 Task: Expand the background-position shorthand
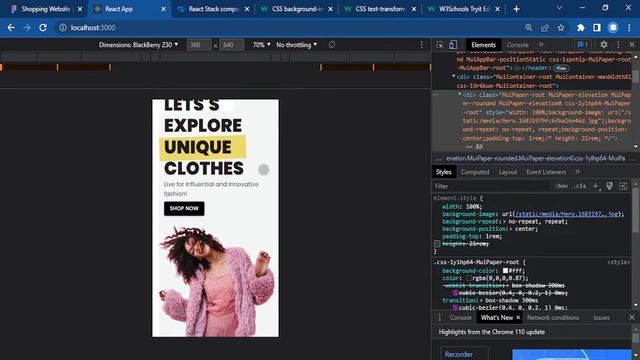point(512,229)
